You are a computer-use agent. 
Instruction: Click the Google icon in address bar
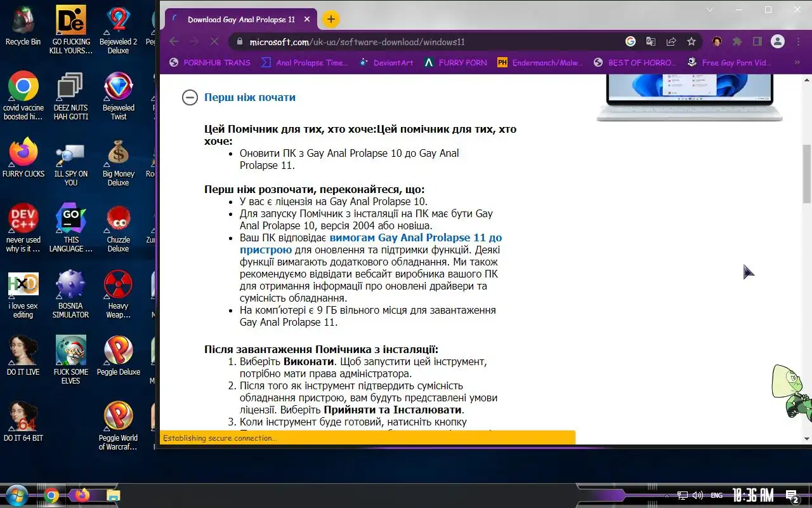click(631, 42)
